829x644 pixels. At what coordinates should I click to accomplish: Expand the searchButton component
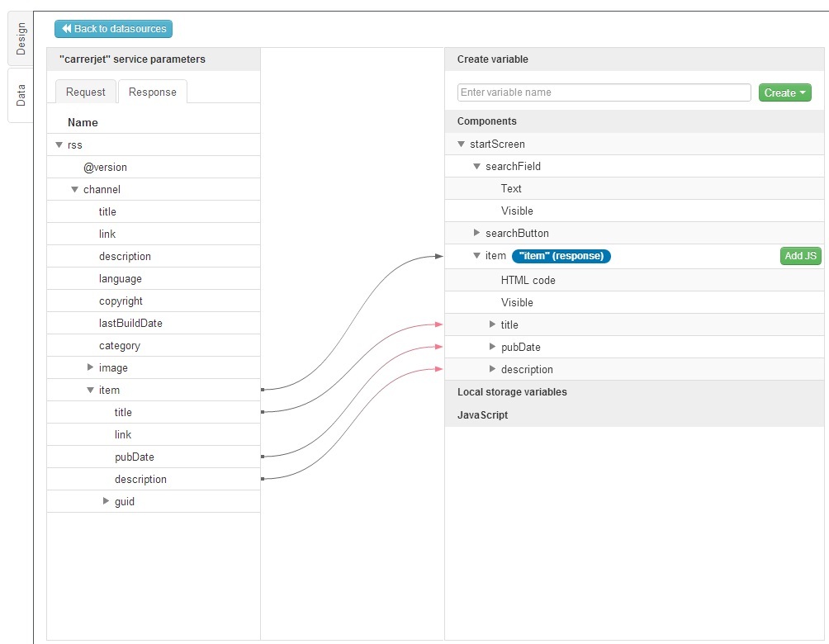[476, 233]
